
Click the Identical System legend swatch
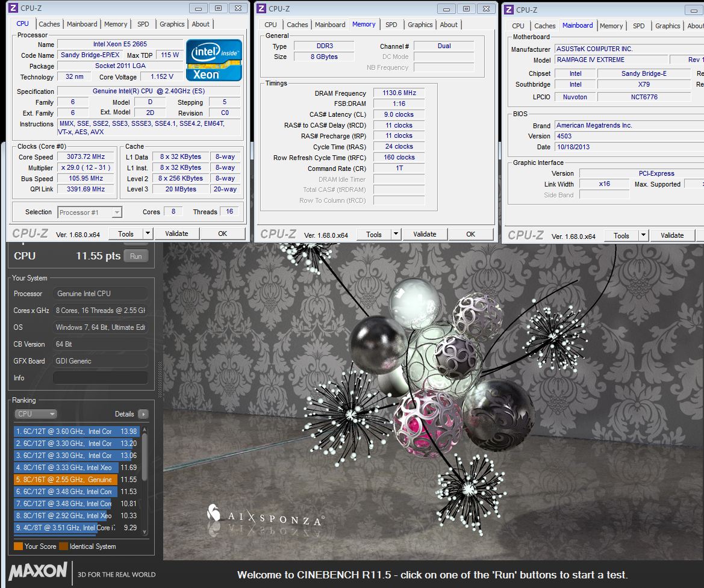(63, 546)
